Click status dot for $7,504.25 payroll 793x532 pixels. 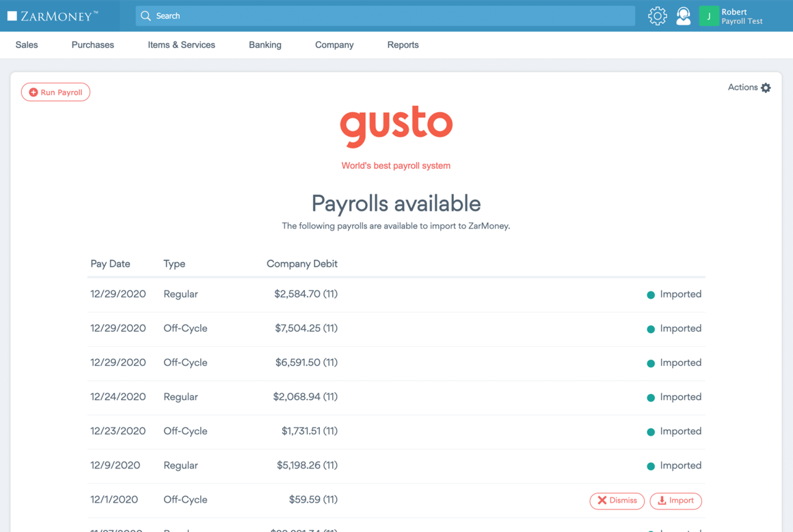[x=651, y=329]
